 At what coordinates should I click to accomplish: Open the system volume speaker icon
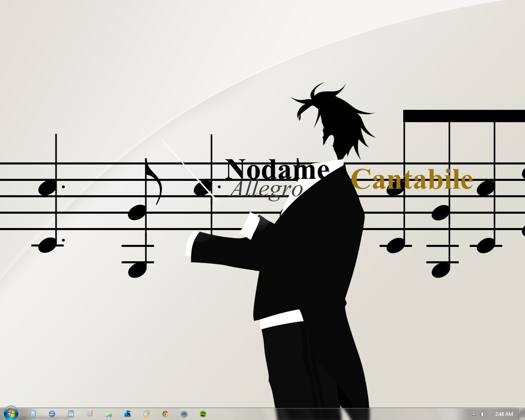(483, 414)
